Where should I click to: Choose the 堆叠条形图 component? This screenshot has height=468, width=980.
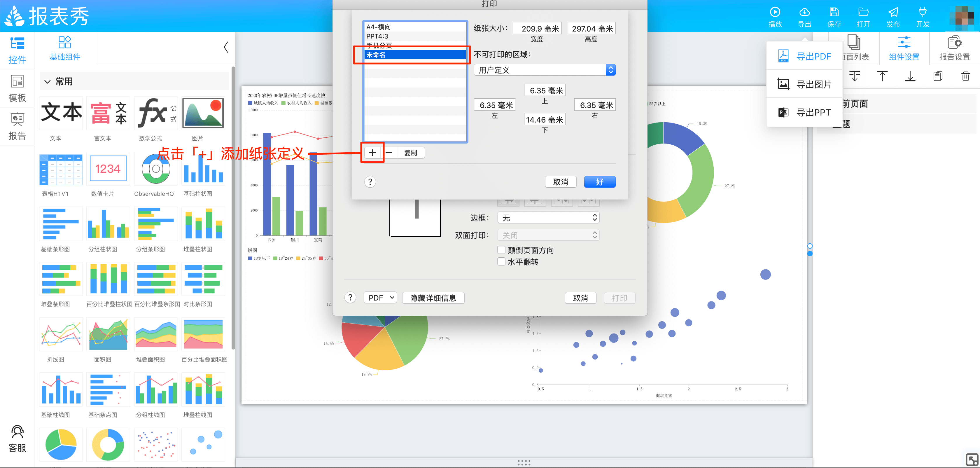pos(61,279)
